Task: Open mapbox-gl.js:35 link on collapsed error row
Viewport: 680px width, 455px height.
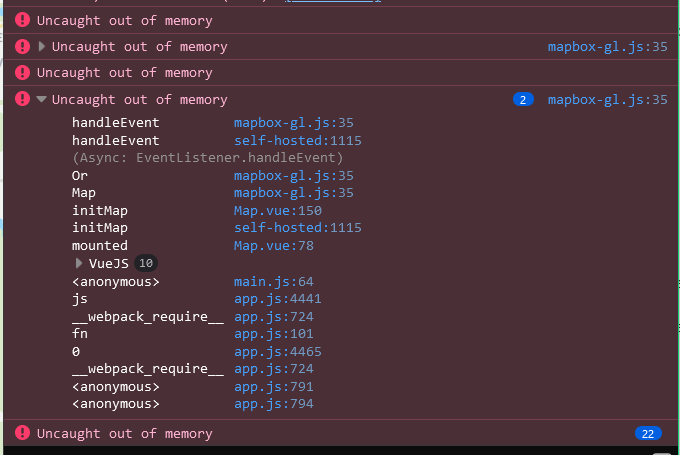Action: (x=608, y=46)
